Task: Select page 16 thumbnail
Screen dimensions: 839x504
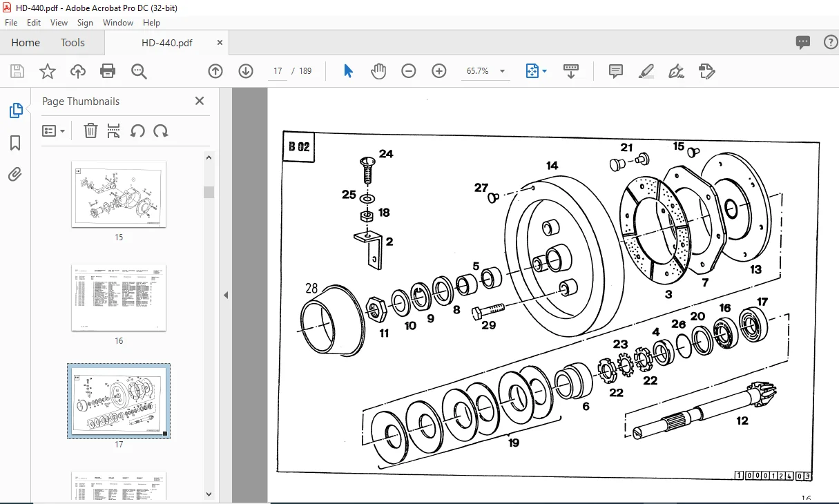Action: [x=119, y=298]
